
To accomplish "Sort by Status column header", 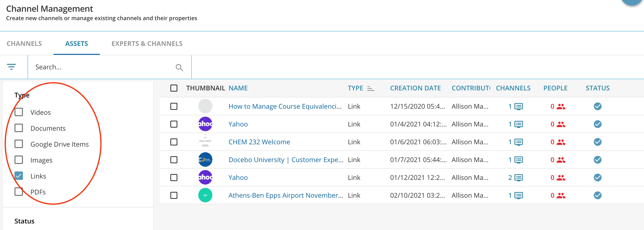I will (x=597, y=88).
